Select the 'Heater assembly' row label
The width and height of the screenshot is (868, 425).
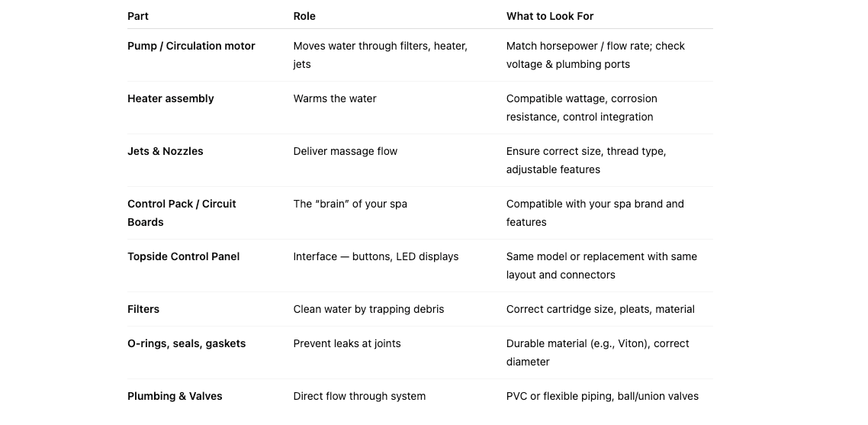(x=171, y=98)
